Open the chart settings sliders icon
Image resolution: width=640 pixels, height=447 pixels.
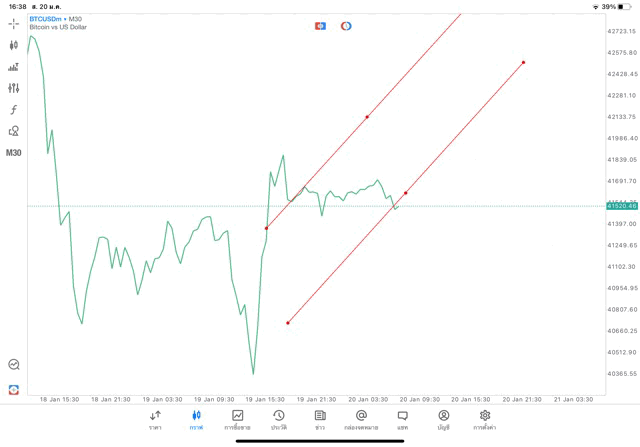14,88
